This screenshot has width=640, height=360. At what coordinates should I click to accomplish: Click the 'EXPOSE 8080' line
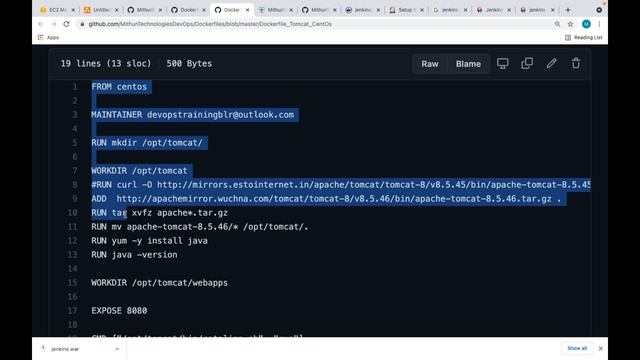pos(119,311)
